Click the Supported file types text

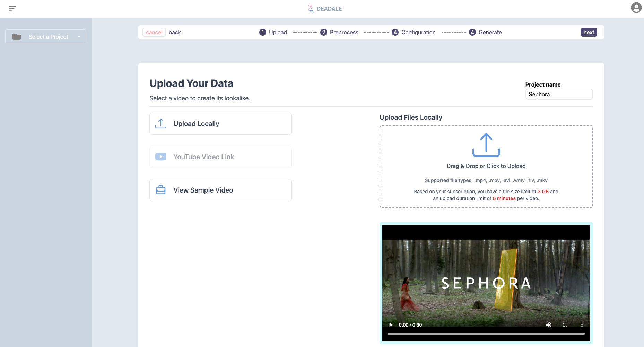486,180
